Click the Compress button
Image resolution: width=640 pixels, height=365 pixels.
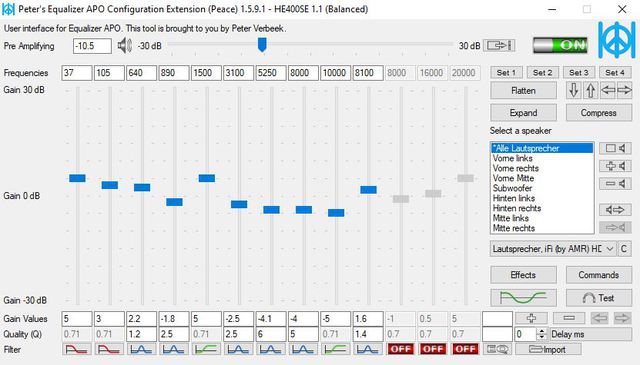coord(598,112)
